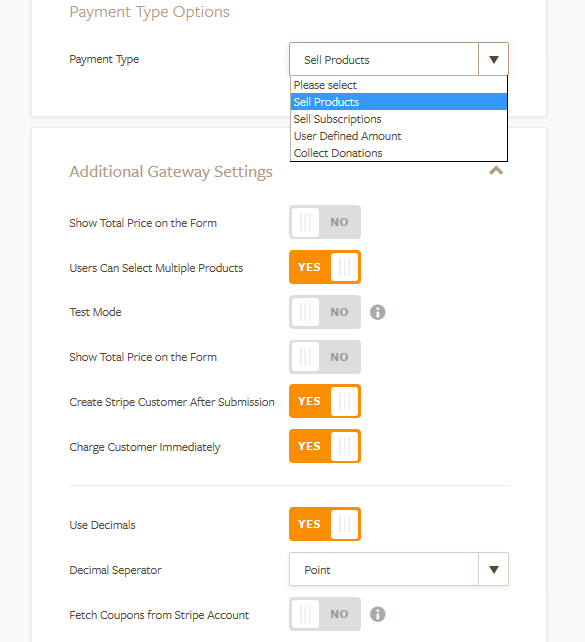Click the Additional Gateway Settings heading
The height and width of the screenshot is (642, 585).
pos(171,172)
